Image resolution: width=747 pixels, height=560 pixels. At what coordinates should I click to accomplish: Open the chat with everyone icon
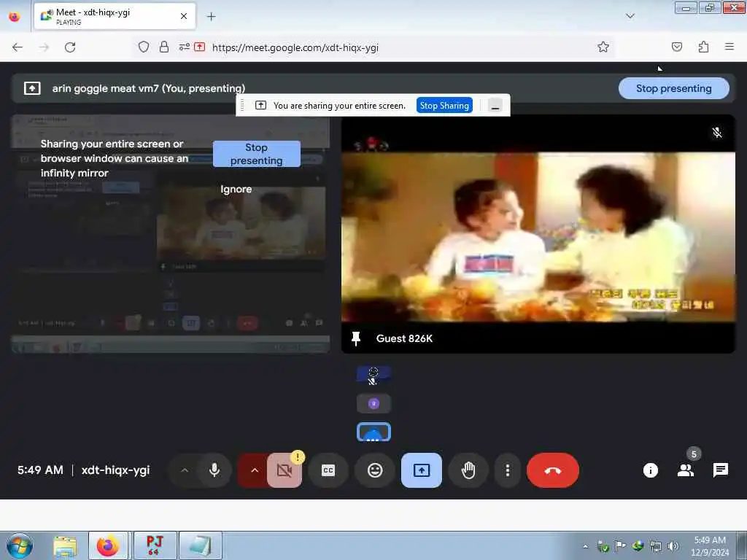click(x=720, y=470)
